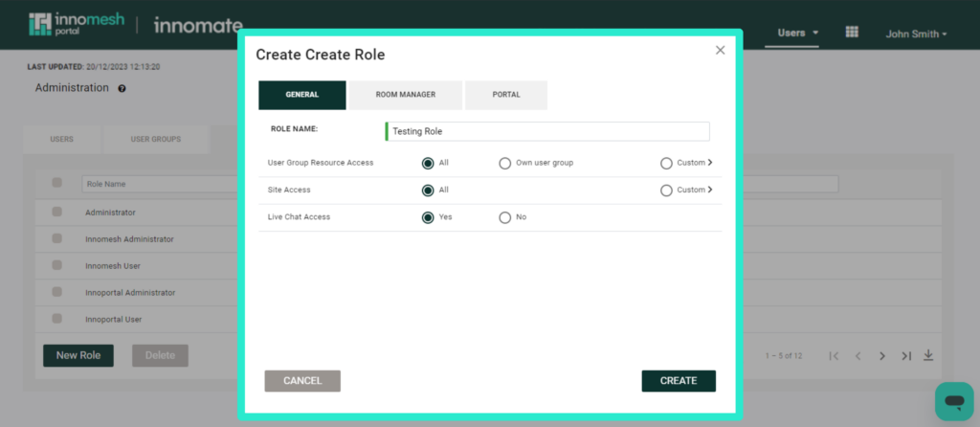Screen dimensions: 980x427
Task: Tick the Innoportal User role checkbox
Action: pos(56,318)
